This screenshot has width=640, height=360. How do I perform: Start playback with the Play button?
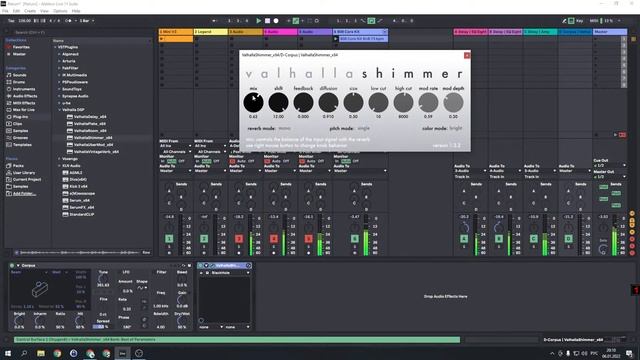click(258, 20)
